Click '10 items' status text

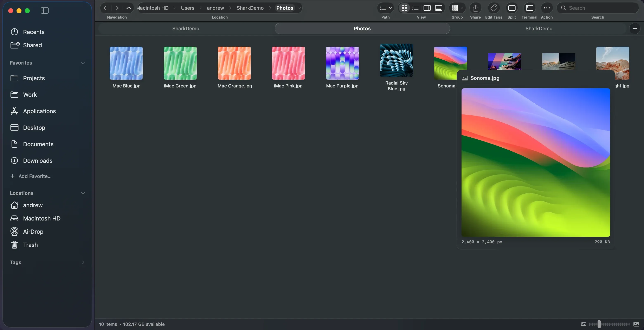pyautogui.click(x=108, y=324)
